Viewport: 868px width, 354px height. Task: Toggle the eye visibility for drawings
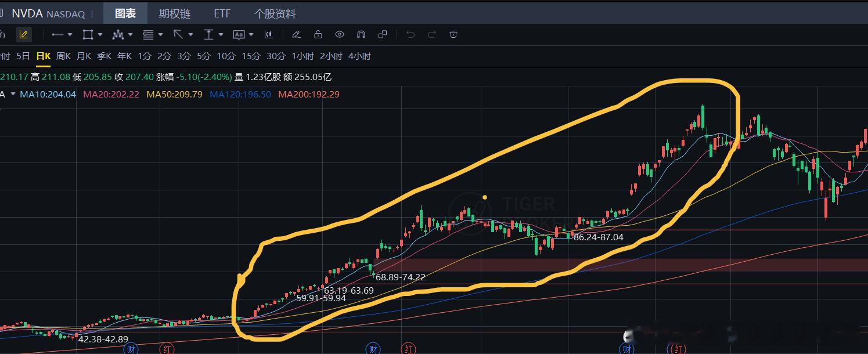tap(339, 34)
